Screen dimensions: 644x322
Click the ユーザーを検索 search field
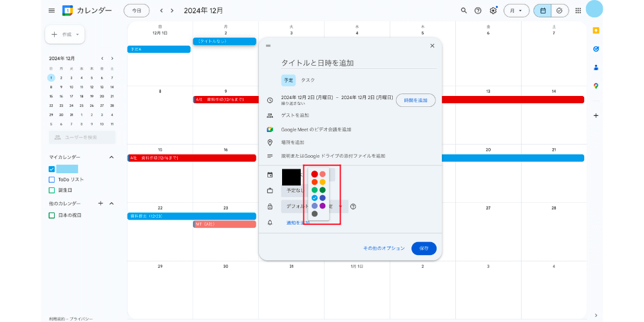tap(82, 137)
